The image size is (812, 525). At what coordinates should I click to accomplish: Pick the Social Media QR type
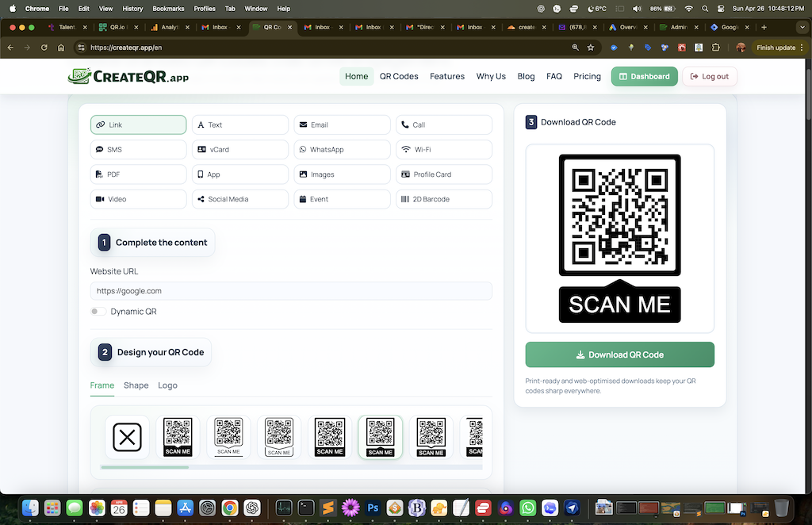tap(240, 199)
